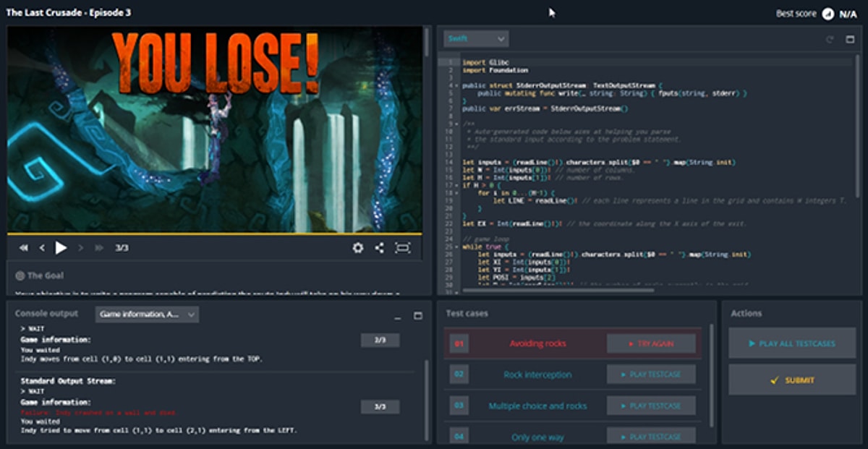868x449 pixels.
Task: Click the TRY AGAIN button
Action: pyautogui.click(x=651, y=343)
